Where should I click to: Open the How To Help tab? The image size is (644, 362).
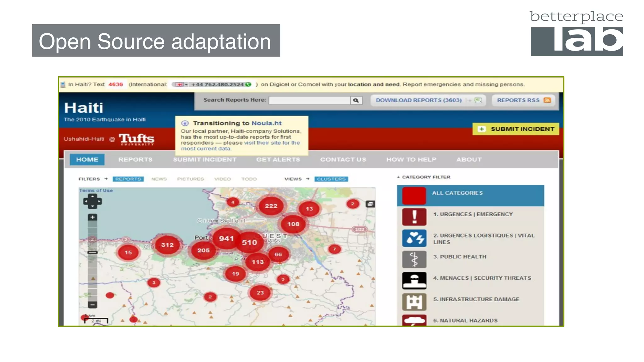[x=411, y=160]
